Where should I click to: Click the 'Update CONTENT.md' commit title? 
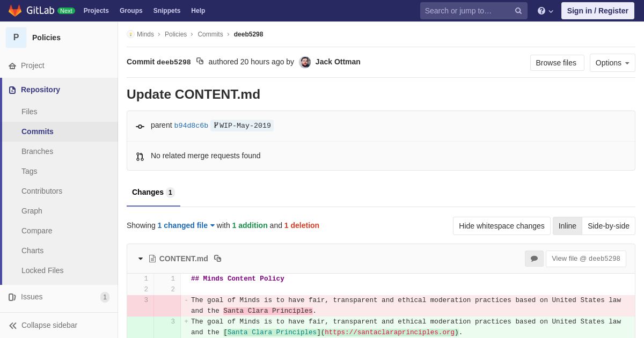[x=193, y=94]
